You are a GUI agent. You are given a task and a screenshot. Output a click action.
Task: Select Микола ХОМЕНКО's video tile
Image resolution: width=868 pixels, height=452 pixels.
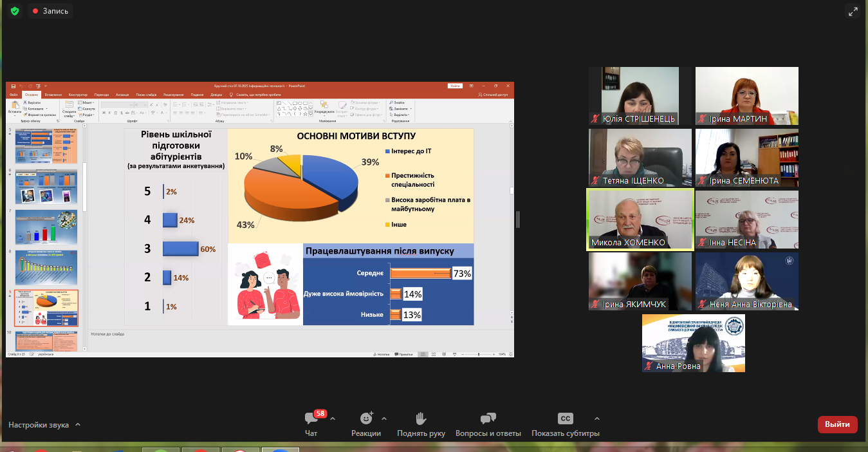click(640, 219)
